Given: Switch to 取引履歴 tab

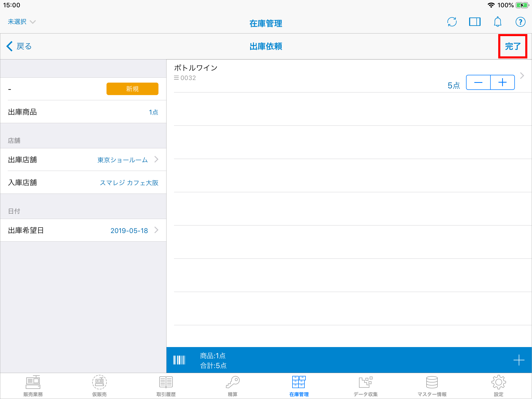Looking at the screenshot, I should (166, 386).
